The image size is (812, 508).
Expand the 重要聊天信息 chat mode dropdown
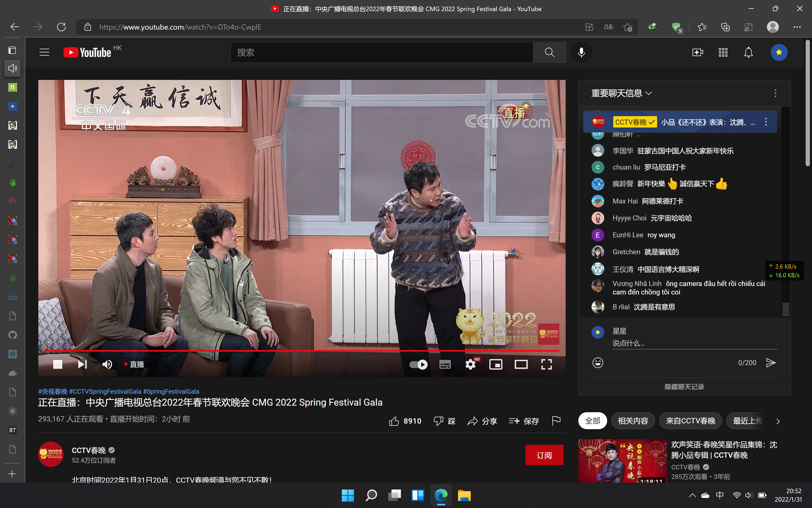[621, 93]
